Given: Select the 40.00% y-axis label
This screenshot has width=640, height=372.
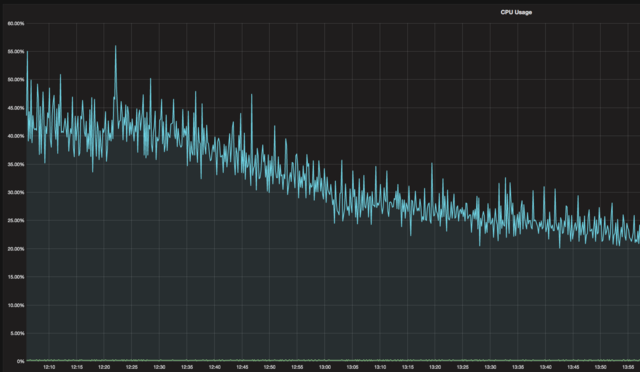Looking at the screenshot, I should (x=16, y=136).
